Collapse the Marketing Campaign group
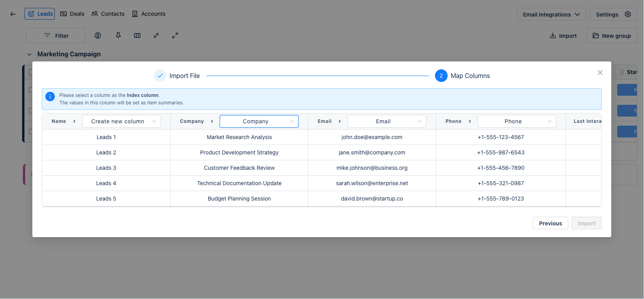The height and width of the screenshot is (299, 644). 29,54
